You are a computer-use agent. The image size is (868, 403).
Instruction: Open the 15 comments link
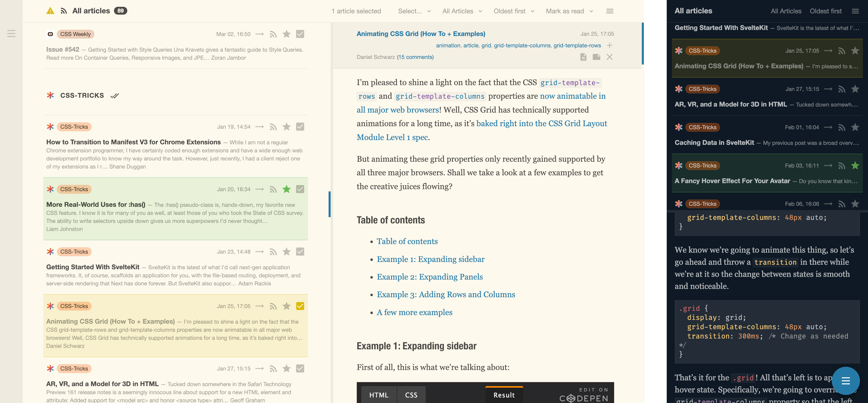click(x=415, y=57)
